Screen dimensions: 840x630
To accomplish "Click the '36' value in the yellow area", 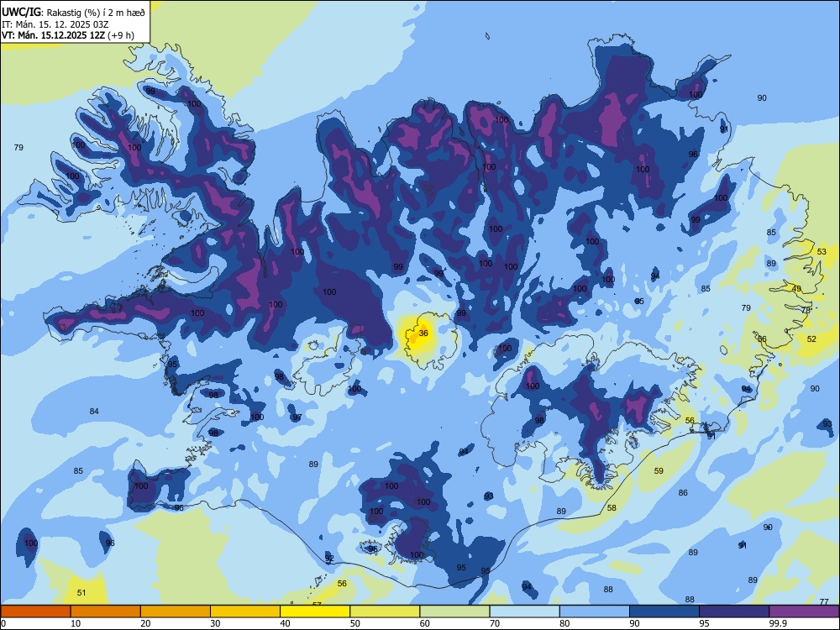I will 423,333.
